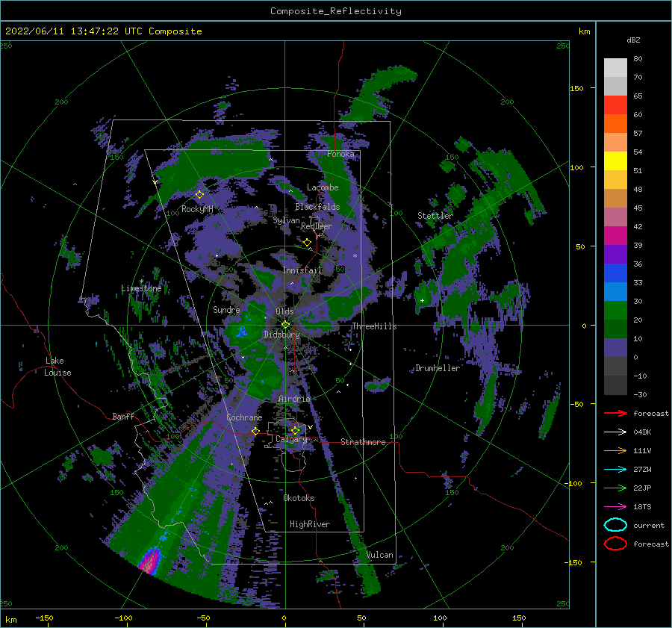Click the Lacombe label
The width and height of the screenshot is (672, 628).
point(323,187)
